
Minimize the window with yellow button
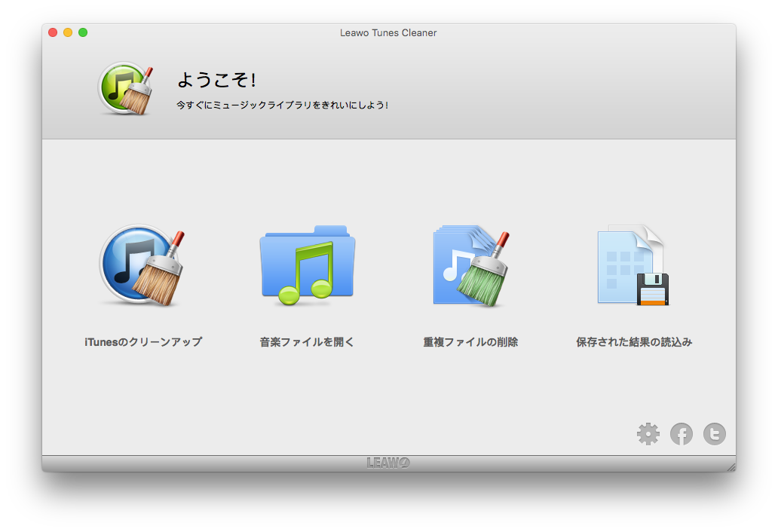68,32
